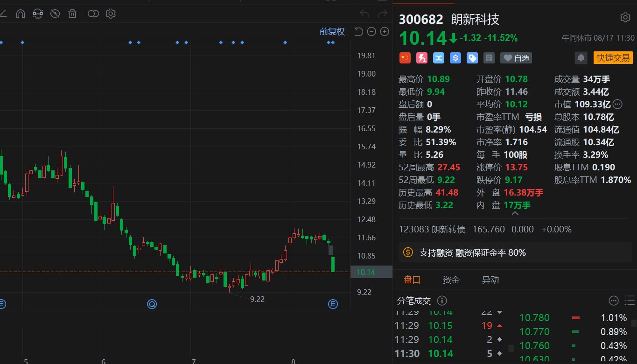This screenshot has width=637, height=364.
Task: Click the 换手率 3.29% value
Action: point(595,154)
